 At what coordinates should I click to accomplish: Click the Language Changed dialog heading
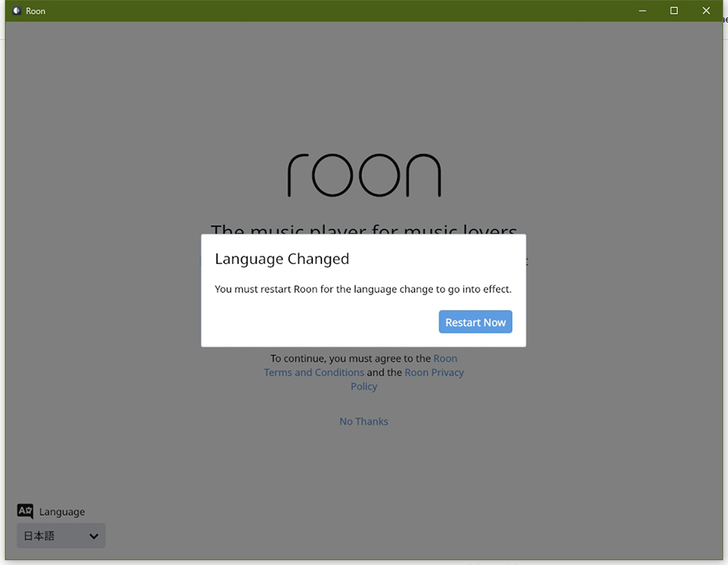point(281,259)
